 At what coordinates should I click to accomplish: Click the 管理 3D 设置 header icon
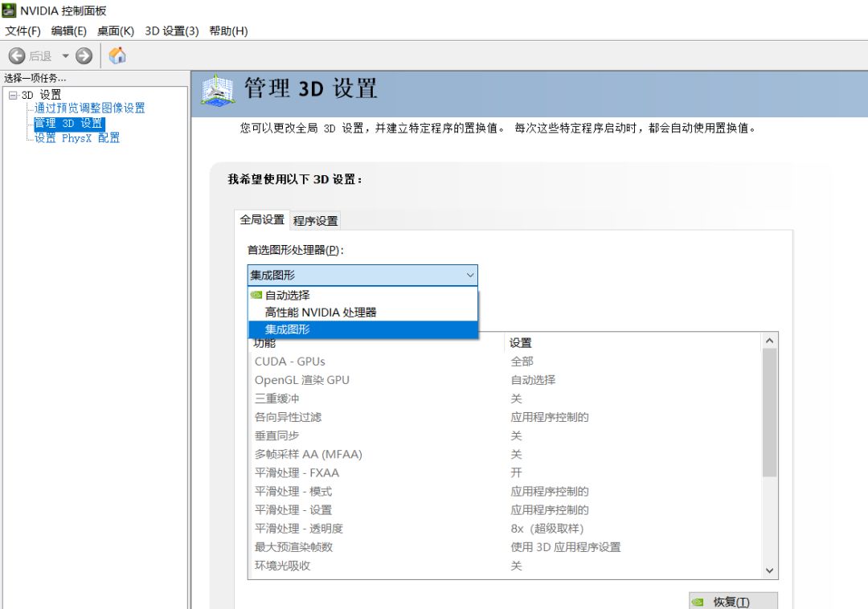218,91
